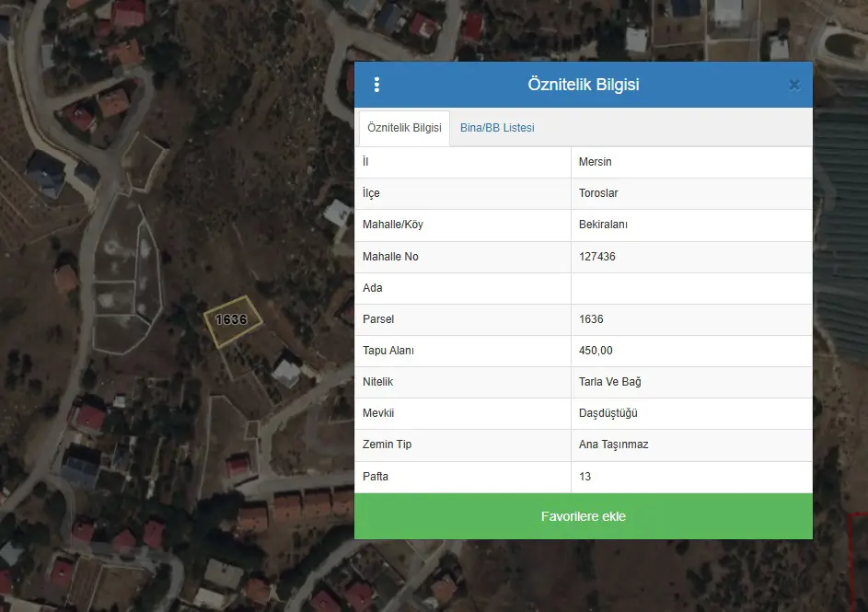
Task: Click the Mahalle No row label
Action: 390,257
